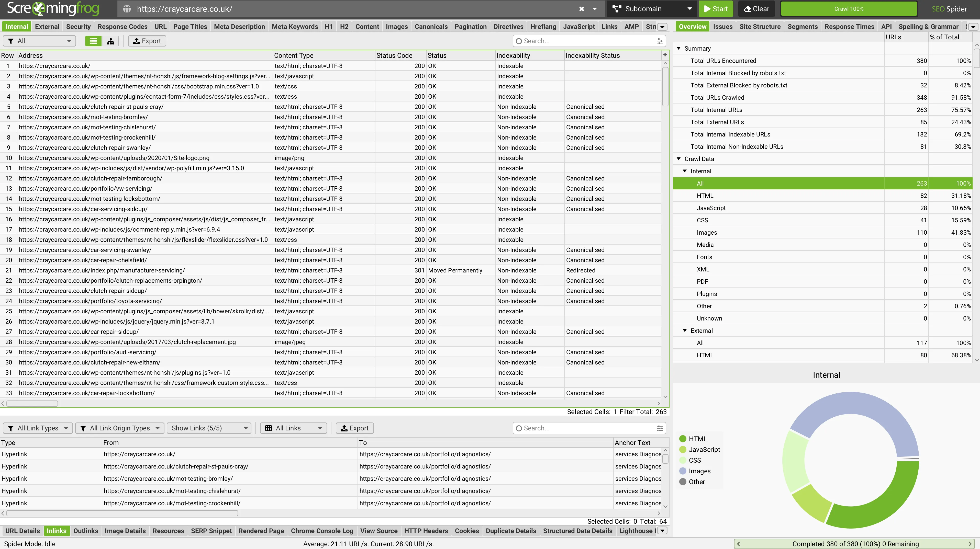The width and height of the screenshot is (980, 549).
Task: Sort by the Indexability column header
Action: [530, 55]
